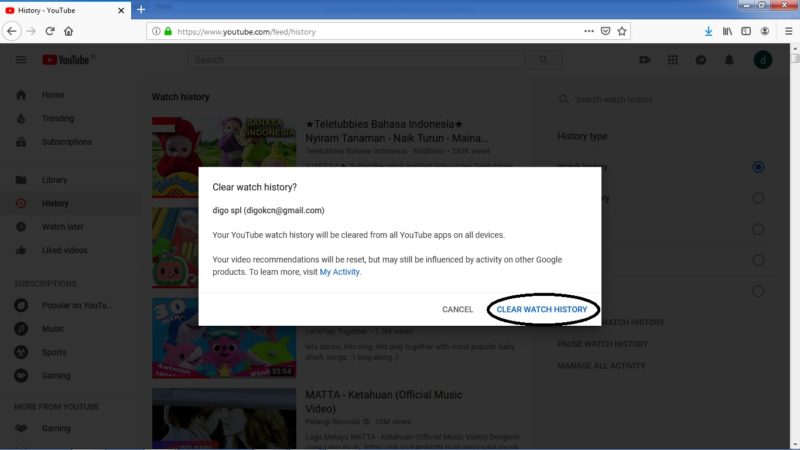Screen dimensions: 800x450
Task: Click the browser Back arrow
Action: pyautogui.click(x=11, y=31)
